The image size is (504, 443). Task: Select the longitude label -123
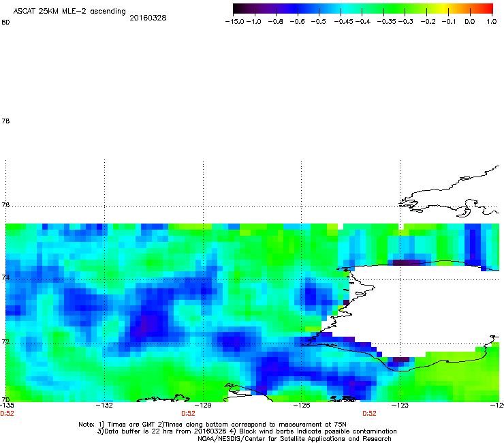click(400, 406)
